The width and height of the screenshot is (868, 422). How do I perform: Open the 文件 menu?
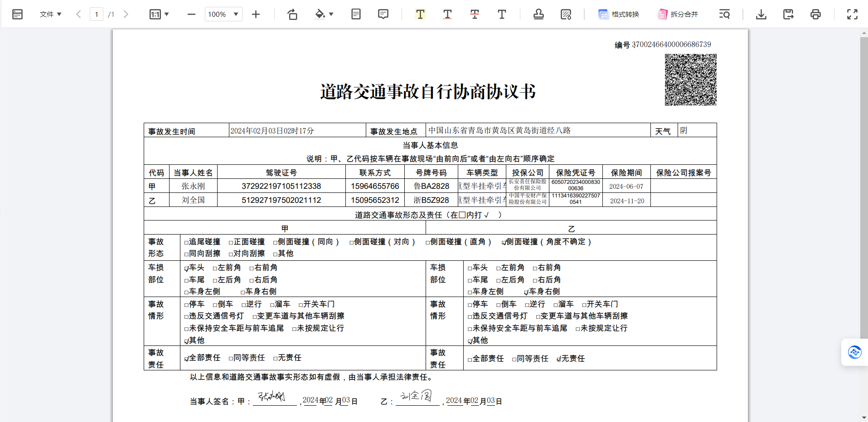pos(50,14)
